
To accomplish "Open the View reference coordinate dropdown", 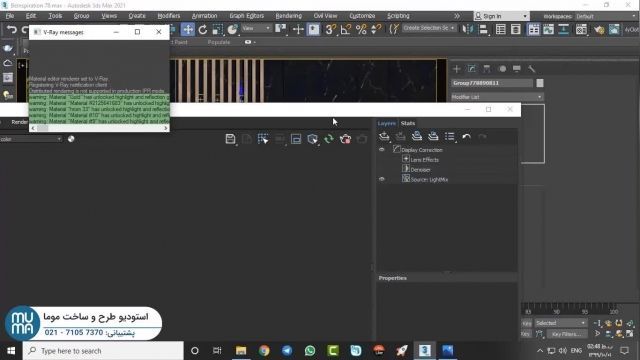I will (x=256, y=28).
